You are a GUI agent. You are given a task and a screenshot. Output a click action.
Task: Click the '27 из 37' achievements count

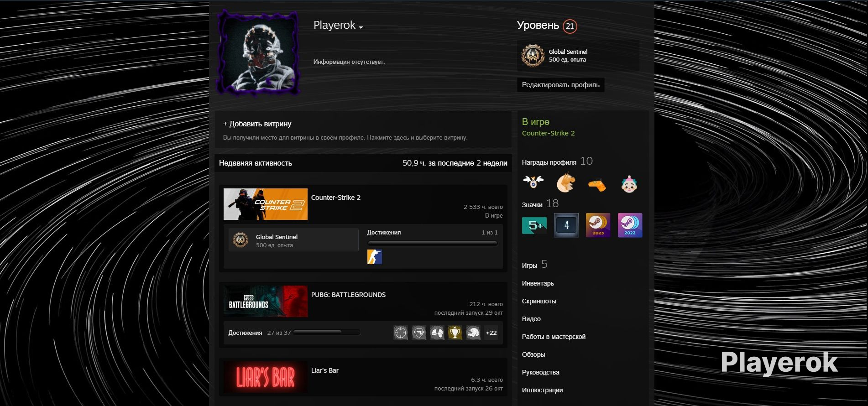(x=279, y=333)
